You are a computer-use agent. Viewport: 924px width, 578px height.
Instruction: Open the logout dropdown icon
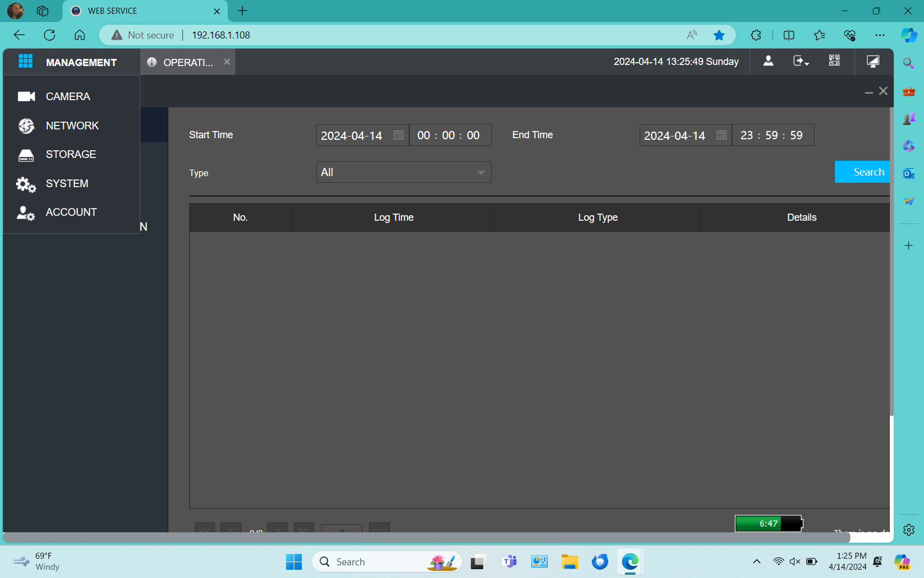tap(801, 61)
